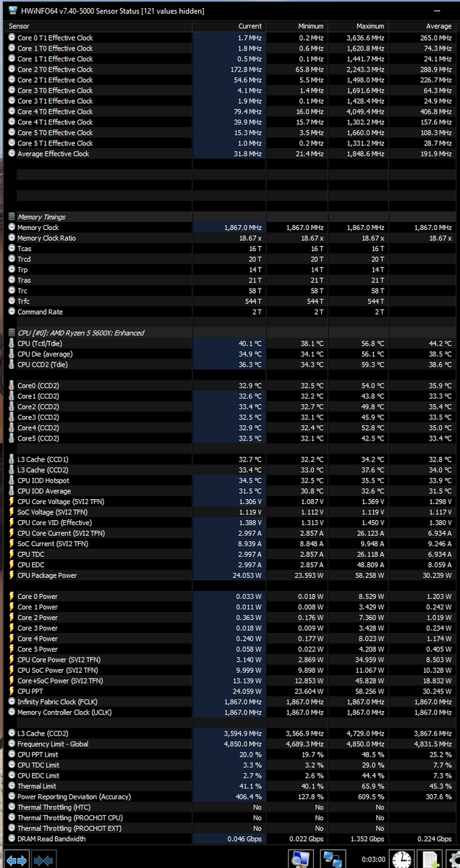
Task: Click lightning icon of Core 0 Power
Action: point(12,596)
